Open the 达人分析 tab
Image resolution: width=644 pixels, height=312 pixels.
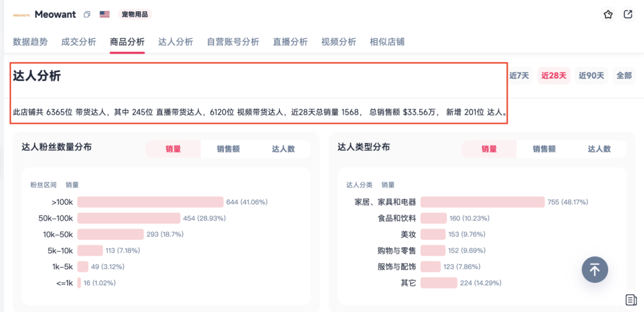pyautogui.click(x=175, y=42)
